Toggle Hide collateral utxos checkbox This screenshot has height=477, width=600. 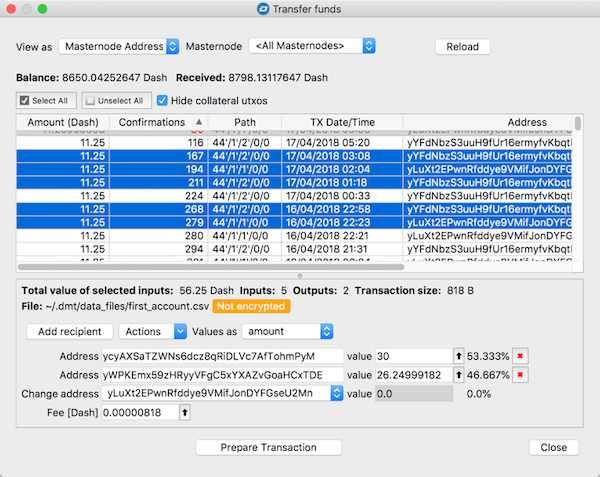(162, 101)
